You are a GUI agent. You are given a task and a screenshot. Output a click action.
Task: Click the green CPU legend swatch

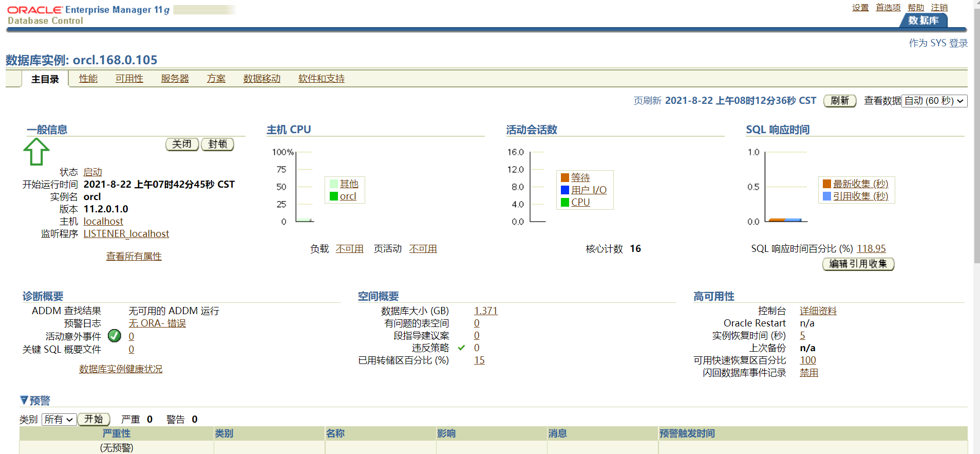(565, 203)
